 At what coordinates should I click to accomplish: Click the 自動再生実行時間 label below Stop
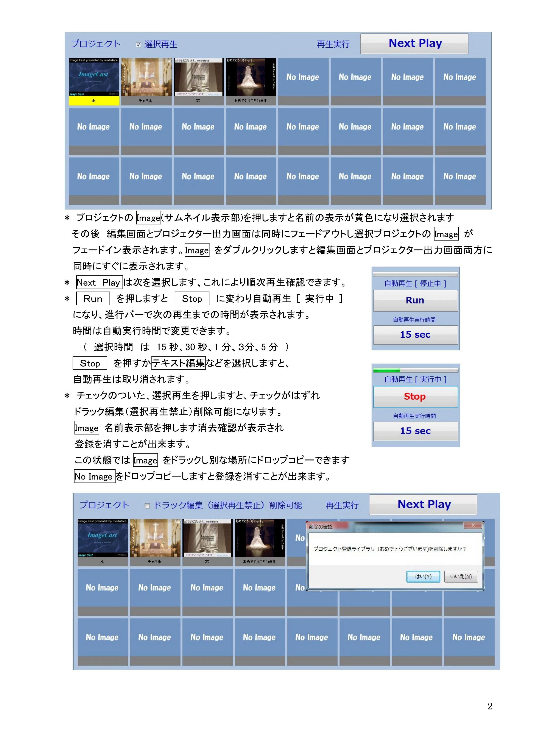(414, 416)
